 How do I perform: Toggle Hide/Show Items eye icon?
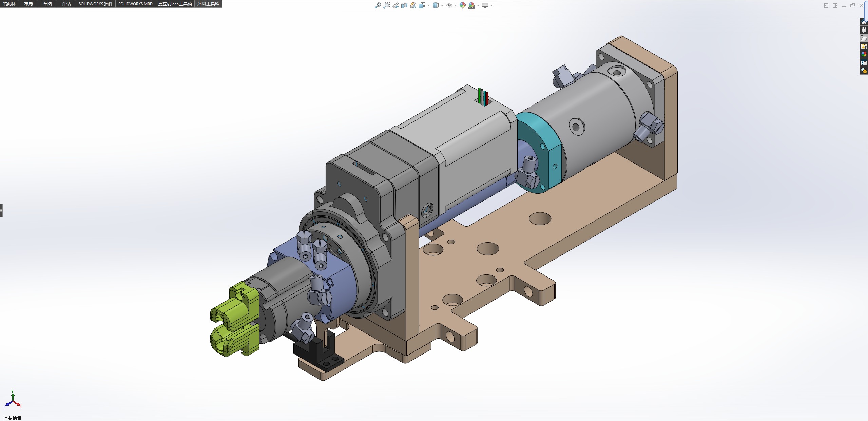449,5
